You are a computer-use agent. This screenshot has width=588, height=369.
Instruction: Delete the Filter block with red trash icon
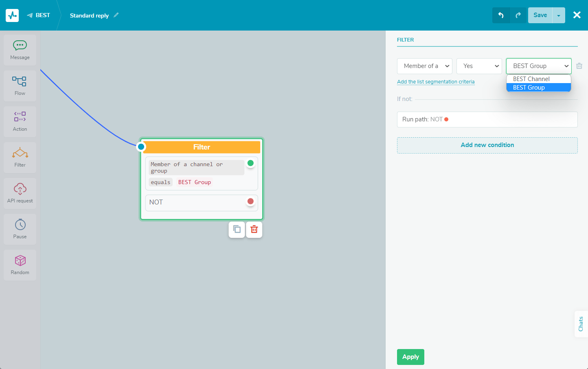pos(254,230)
